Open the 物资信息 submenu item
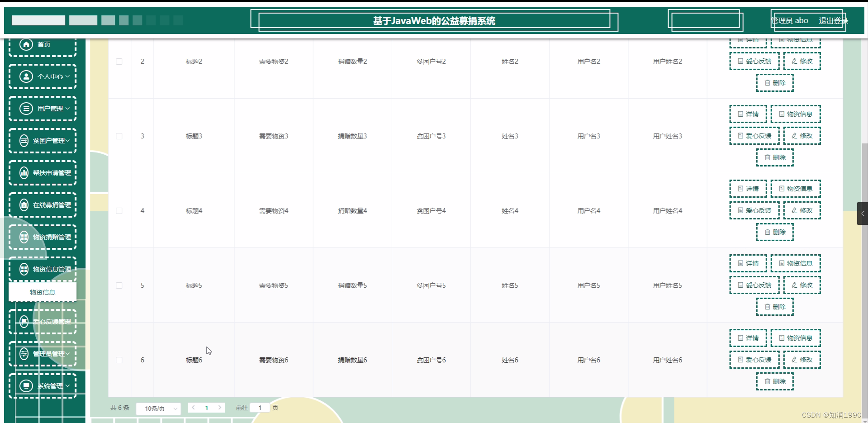868x423 pixels. pyautogui.click(x=42, y=292)
